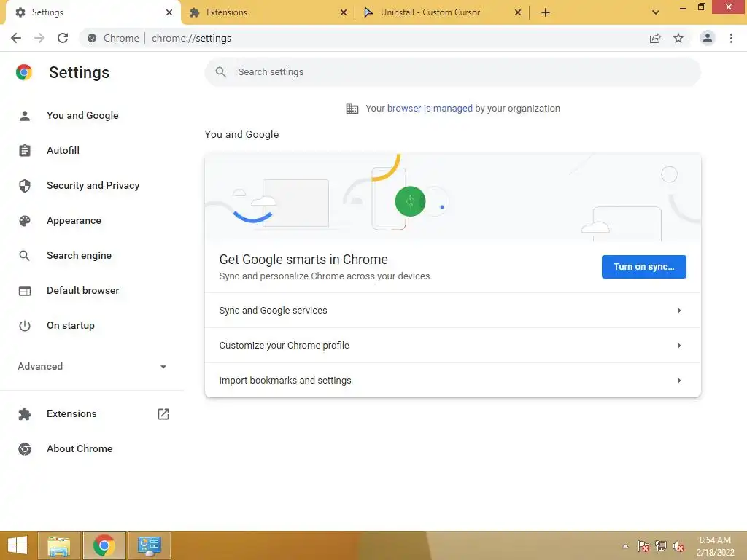Open Customize your Chrome profile arrow
This screenshot has height=560, width=747.
pyautogui.click(x=679, y=346)
